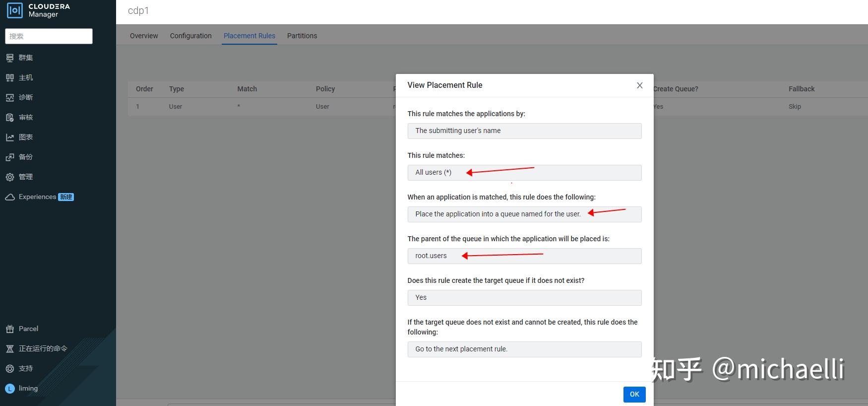
Task: Click the order number '1' cell
Action: click(x=138, y=106)
